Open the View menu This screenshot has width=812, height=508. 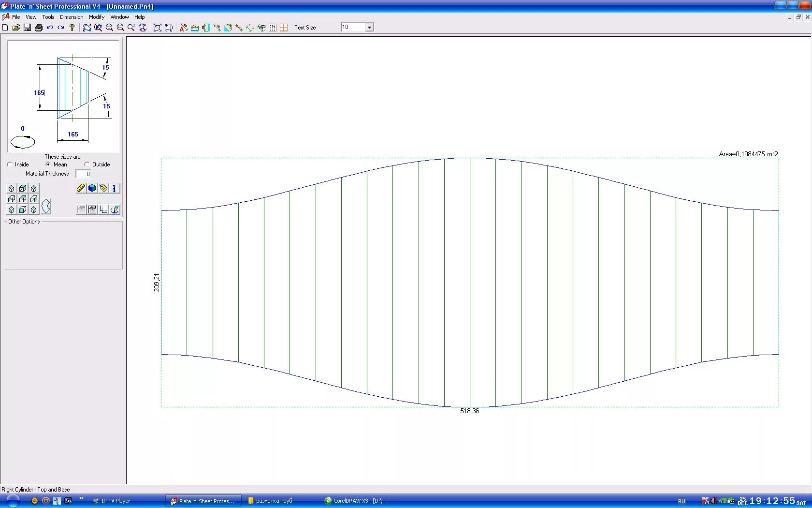tap(31, 17)
